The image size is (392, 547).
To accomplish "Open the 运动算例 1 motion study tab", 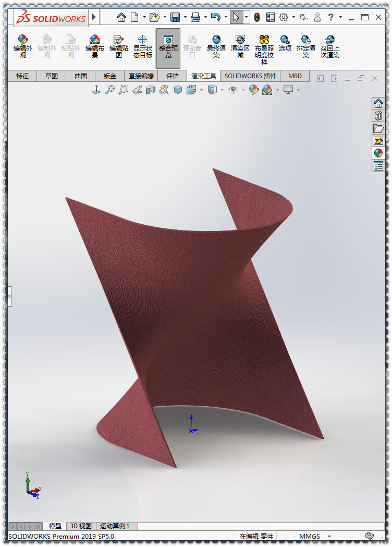I will pos(115,526).
